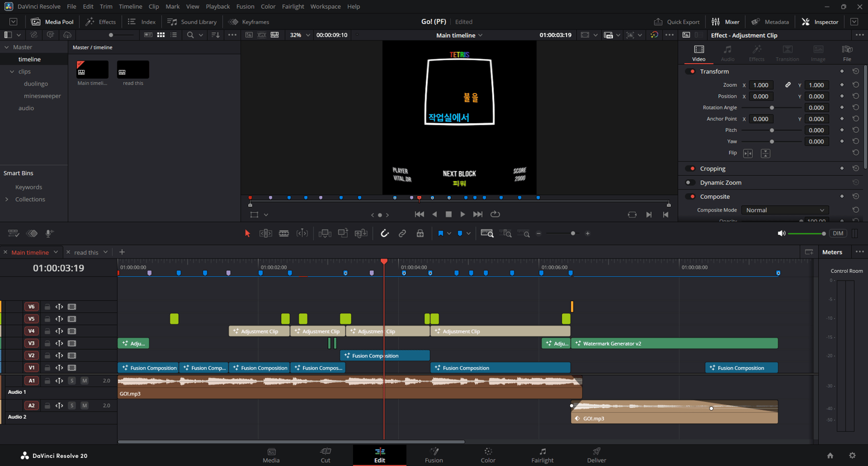Toggle timeline Snapping magnet icon
This screenshot has width=868, height=466.
[384, 234]
